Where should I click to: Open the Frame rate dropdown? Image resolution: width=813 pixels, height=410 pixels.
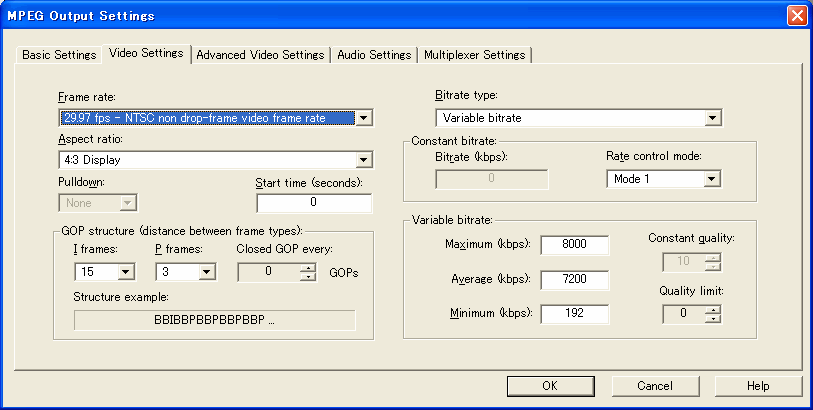tap(364, 118)
